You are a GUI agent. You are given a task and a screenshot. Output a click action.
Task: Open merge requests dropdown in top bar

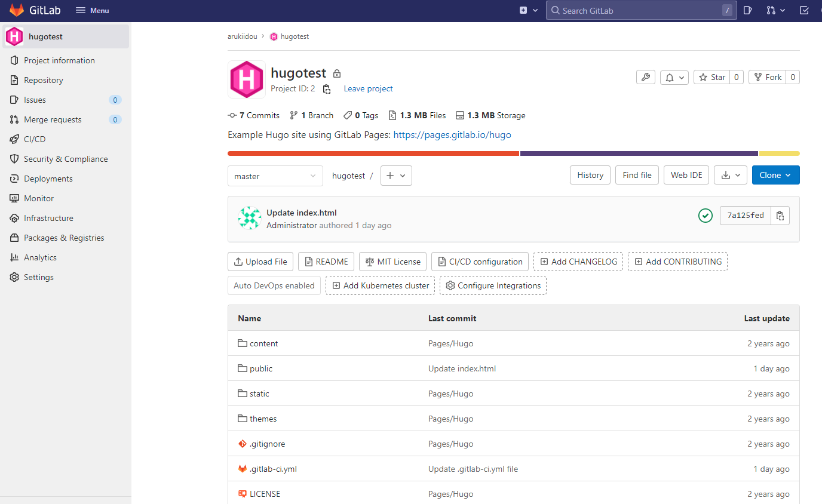click(776, 10)
